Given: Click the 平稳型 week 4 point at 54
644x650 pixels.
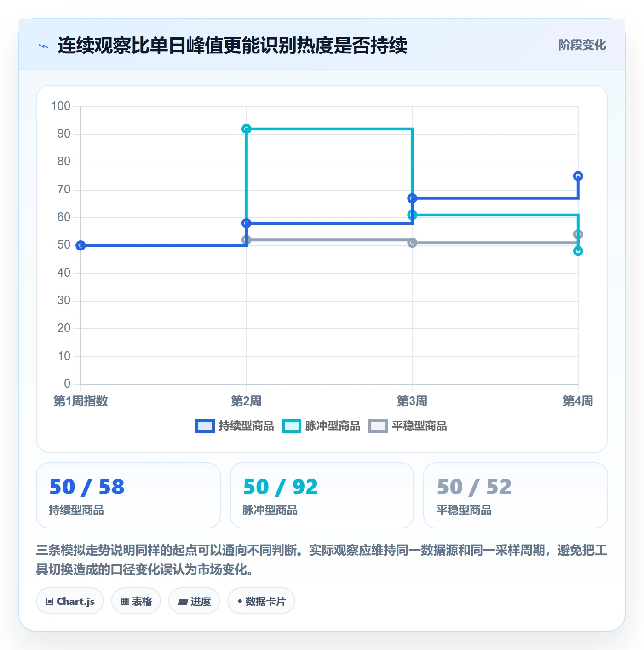Looking at the screenshot, I should click(x=578, y=234).
